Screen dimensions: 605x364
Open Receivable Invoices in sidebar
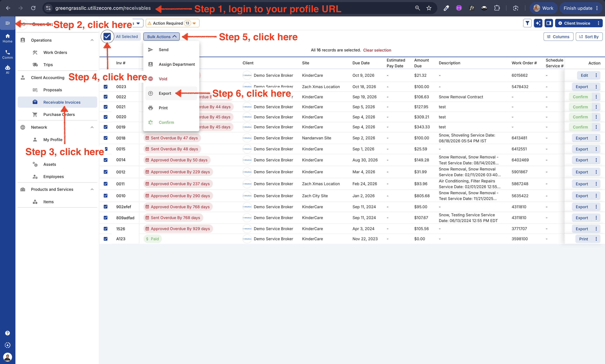point(57,102)
